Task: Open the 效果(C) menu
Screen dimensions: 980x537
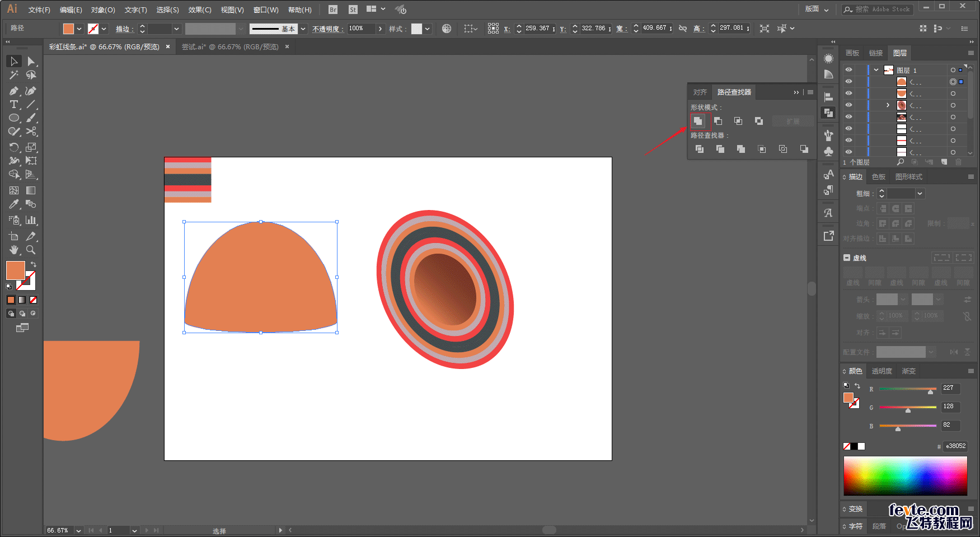Action: click(200, 10)
